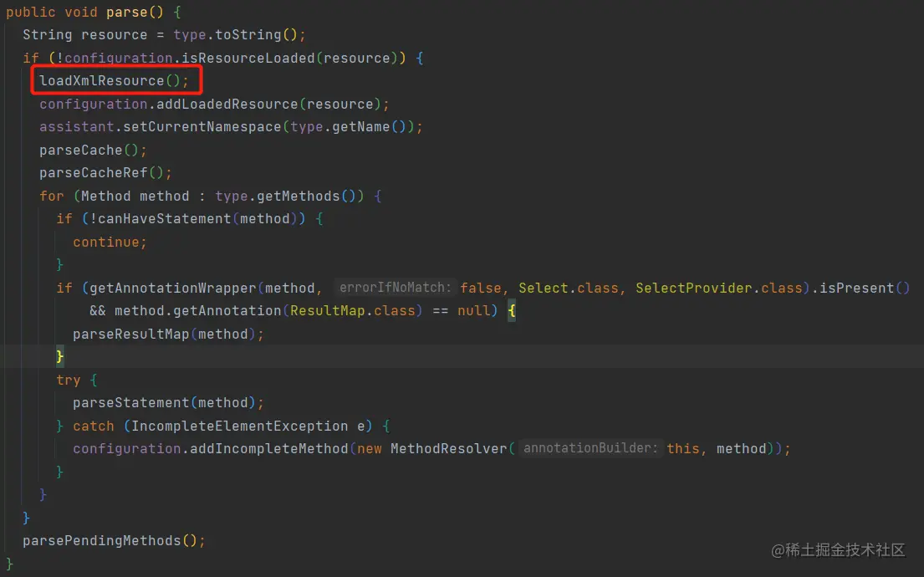Click the annotationBuilder parameter hint
Image resolution: width=924 pixels, height=577 pixels.
pyautogui.click(x=590, y=448)
